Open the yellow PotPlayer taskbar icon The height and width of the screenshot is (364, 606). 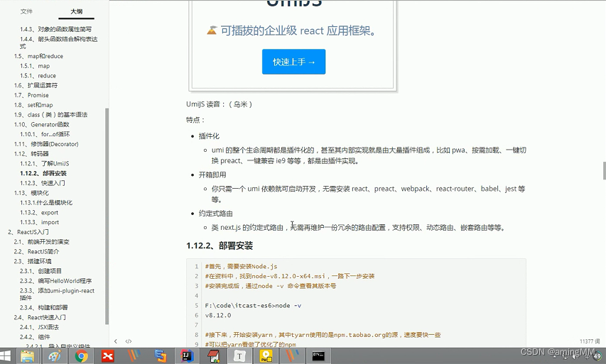[266, 356]
